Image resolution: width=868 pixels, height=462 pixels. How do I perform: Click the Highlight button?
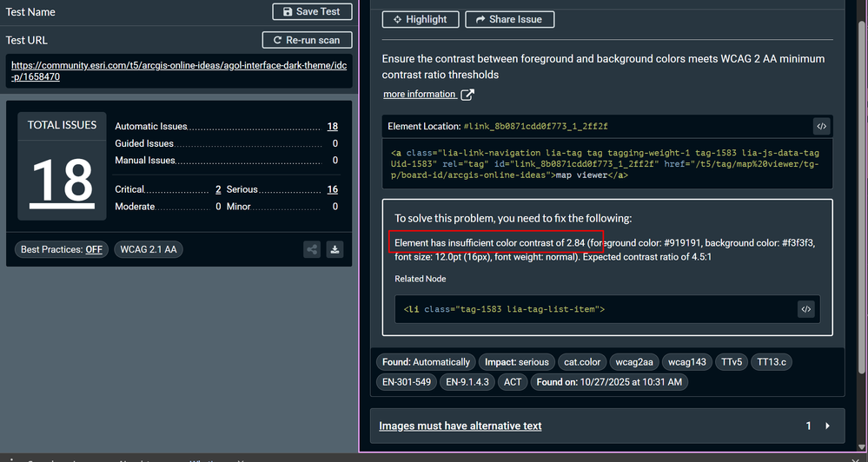point(421,19)
